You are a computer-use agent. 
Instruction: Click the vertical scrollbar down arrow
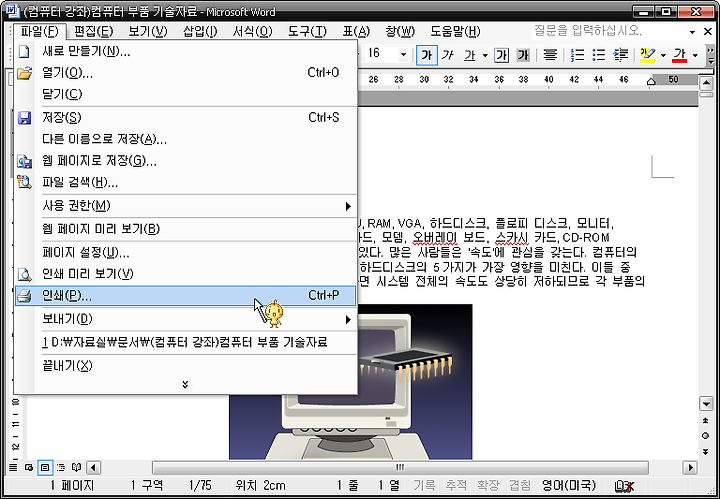point(706,404)
